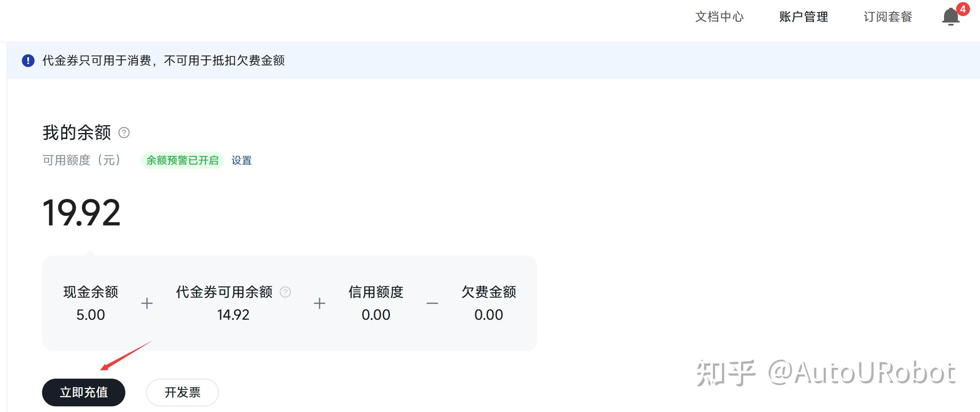Click plus sign after 现金余额

pyautogui.click(x=147, y=303)
